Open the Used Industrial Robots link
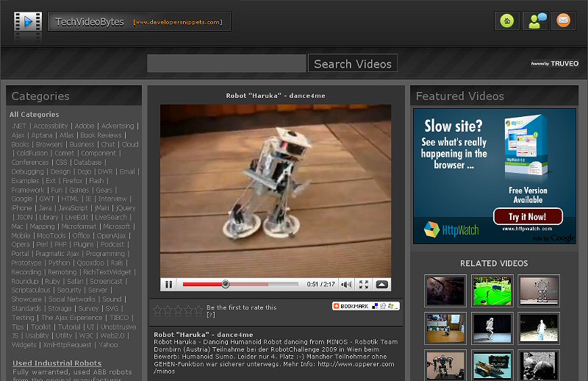This screenshot has width=588, height=381. (x=57, y=363)
